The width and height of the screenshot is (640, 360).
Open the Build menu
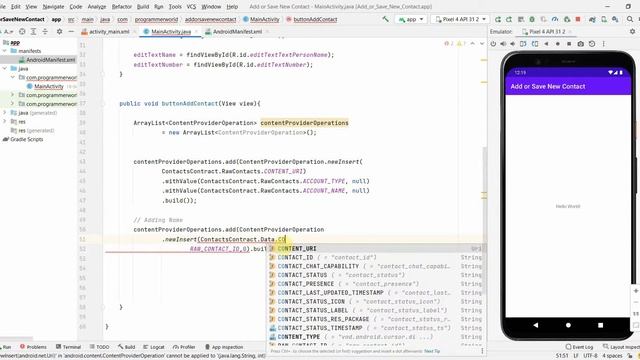tap(143, 7)
